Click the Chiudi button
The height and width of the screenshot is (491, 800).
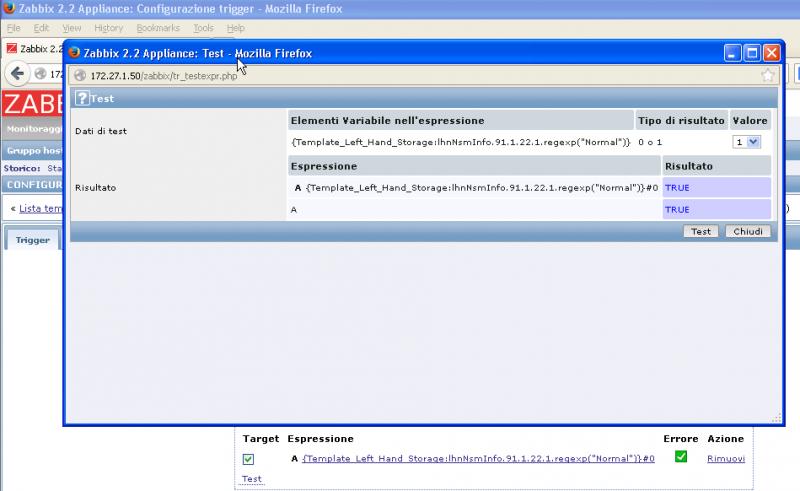tap(748, 231)
